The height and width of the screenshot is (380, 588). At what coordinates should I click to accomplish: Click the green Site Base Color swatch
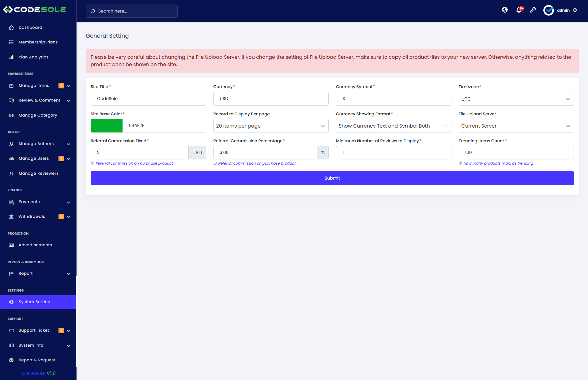click(107, 126)
